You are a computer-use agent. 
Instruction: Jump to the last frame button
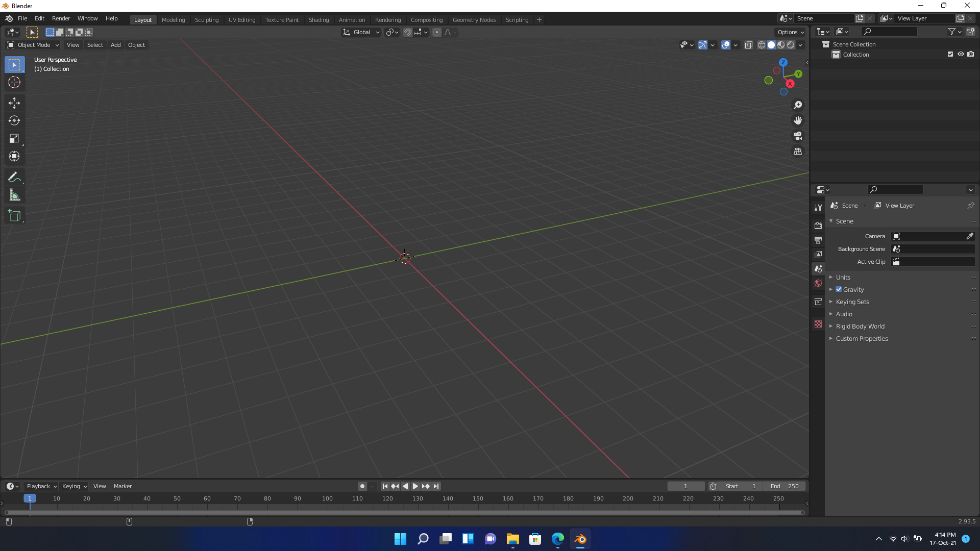click(x=436, y=486)
